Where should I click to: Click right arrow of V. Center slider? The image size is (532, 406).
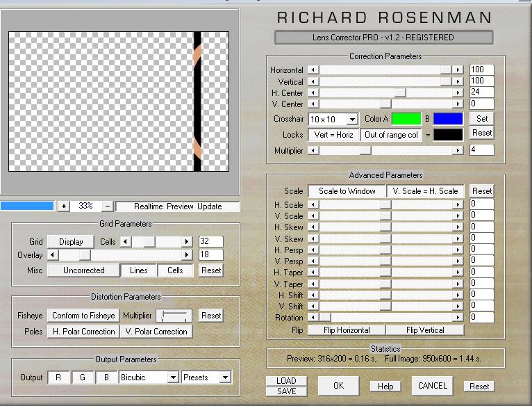coord(458,104)
